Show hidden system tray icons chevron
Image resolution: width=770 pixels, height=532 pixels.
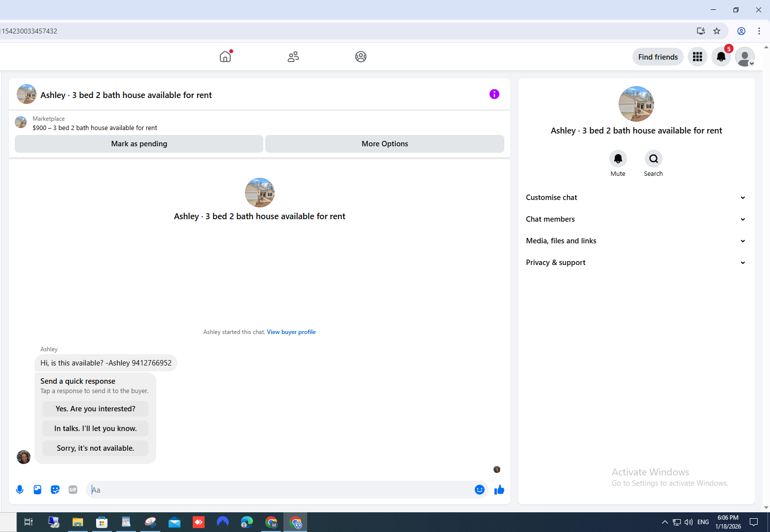pyautogui.click(x=665, y=522)
